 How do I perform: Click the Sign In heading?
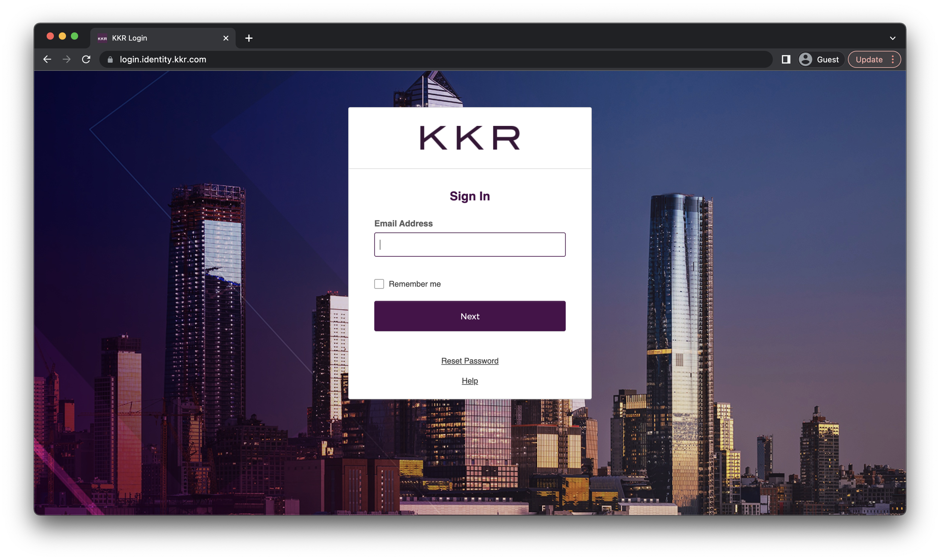[470, 196]
